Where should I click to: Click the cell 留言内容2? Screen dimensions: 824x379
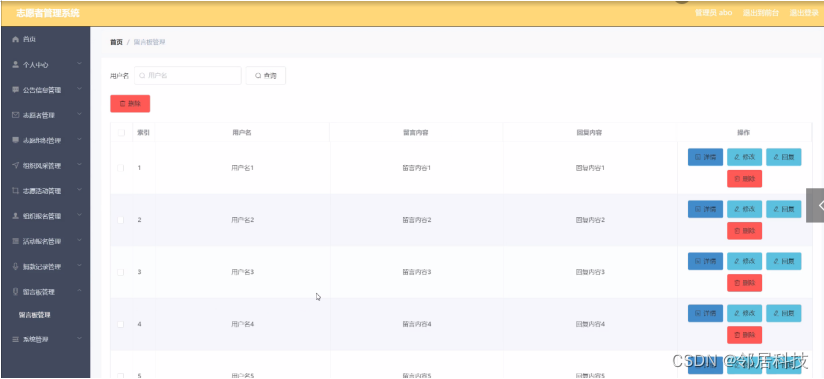pos(417,220)
